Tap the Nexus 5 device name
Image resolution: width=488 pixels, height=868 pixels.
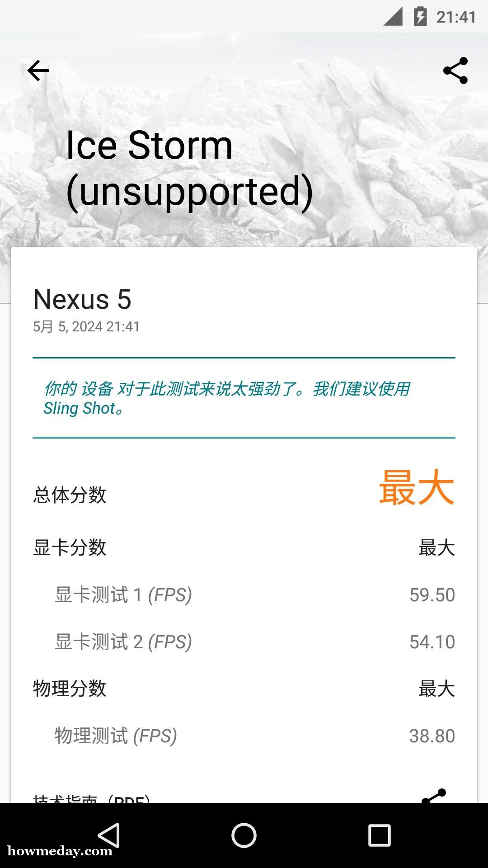click(x=82, y=299)
